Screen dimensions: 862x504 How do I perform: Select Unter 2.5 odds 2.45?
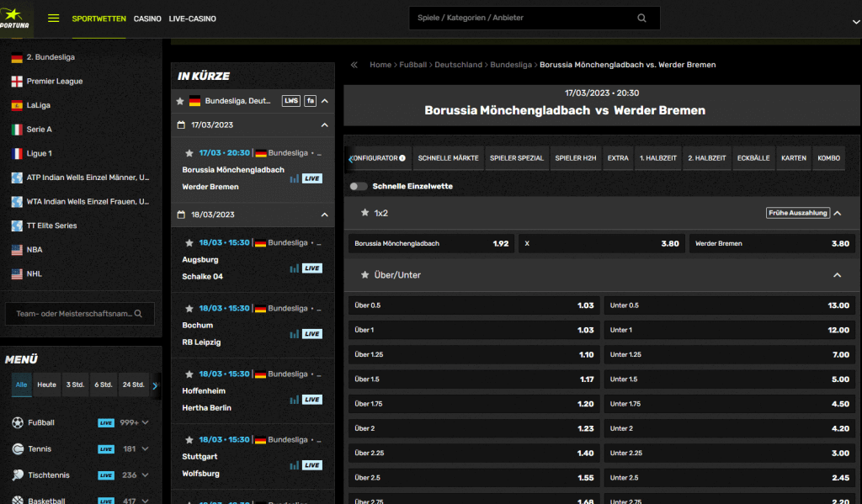click(x=730, y=478)
